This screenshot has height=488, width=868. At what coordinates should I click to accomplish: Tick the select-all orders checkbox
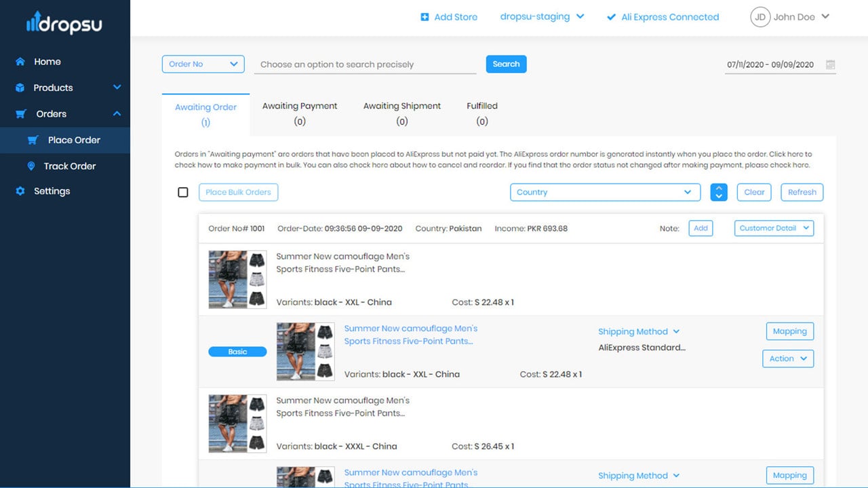tap(183, 192)
